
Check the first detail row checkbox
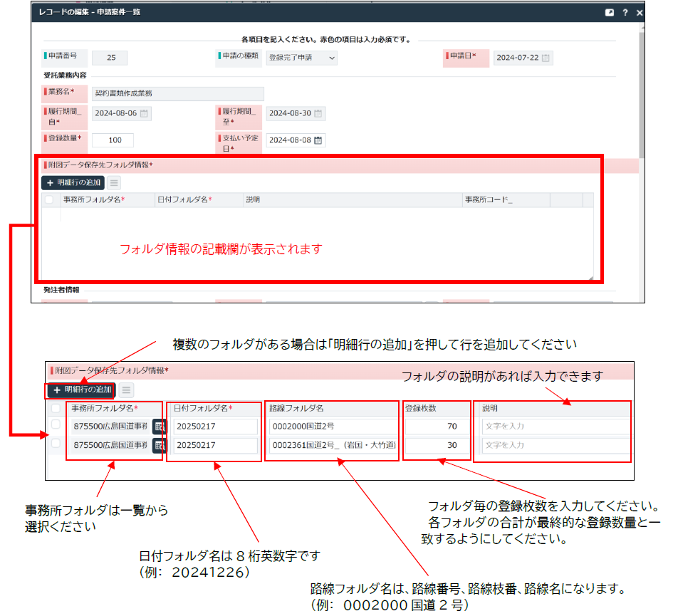coord(56,425)
